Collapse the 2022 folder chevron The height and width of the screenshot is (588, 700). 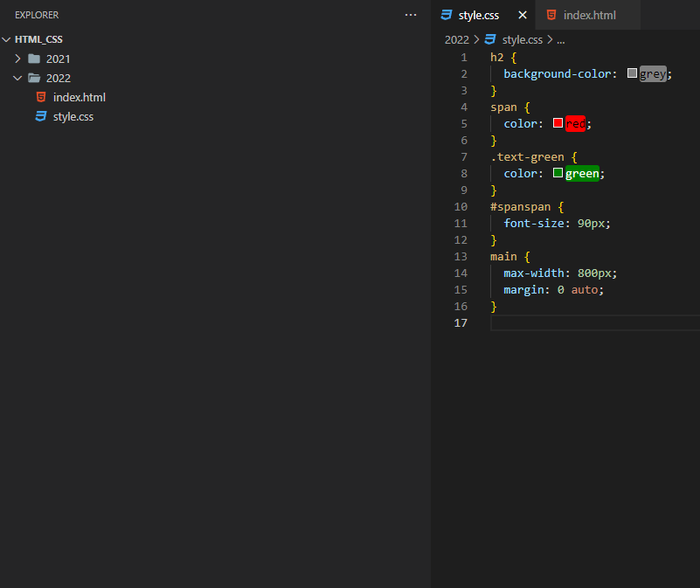pyautogui.click(x=17, y=78)
